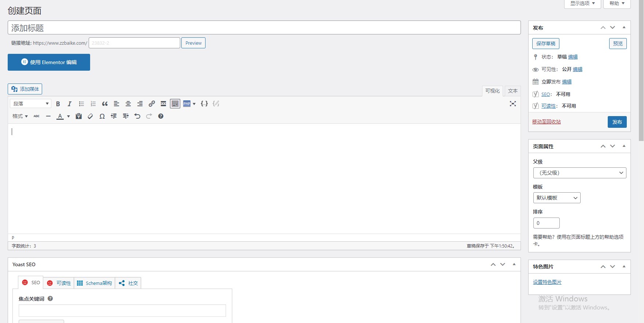Move the 发布 panel down
Image resolution: width=644 pixels, height=323 pixels.
pos(612,27)
